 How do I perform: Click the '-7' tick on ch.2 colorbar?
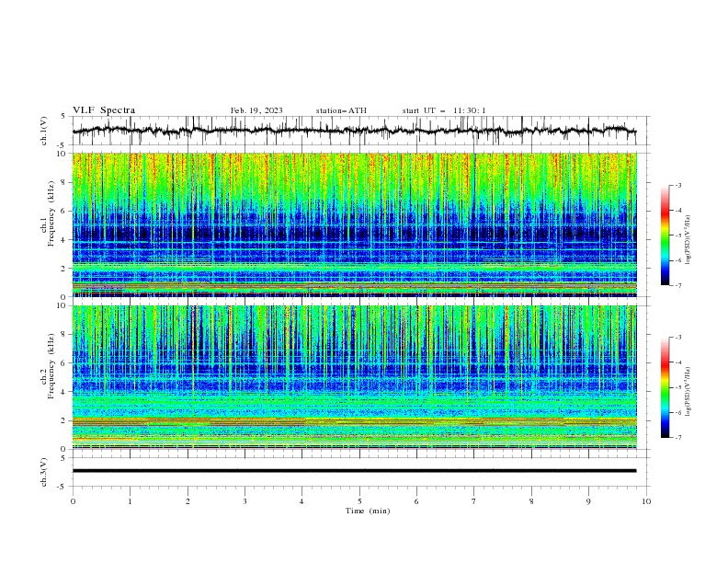coord(677,437)
